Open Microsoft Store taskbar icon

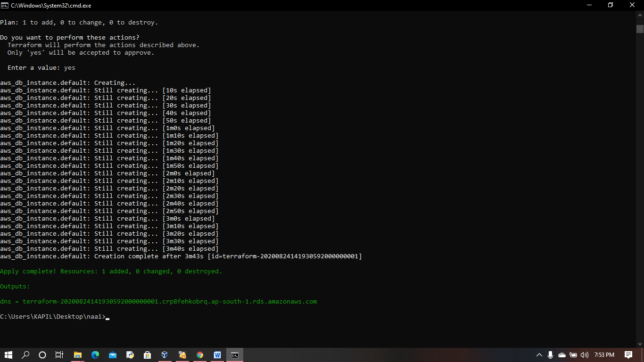(x=148, y=355)
